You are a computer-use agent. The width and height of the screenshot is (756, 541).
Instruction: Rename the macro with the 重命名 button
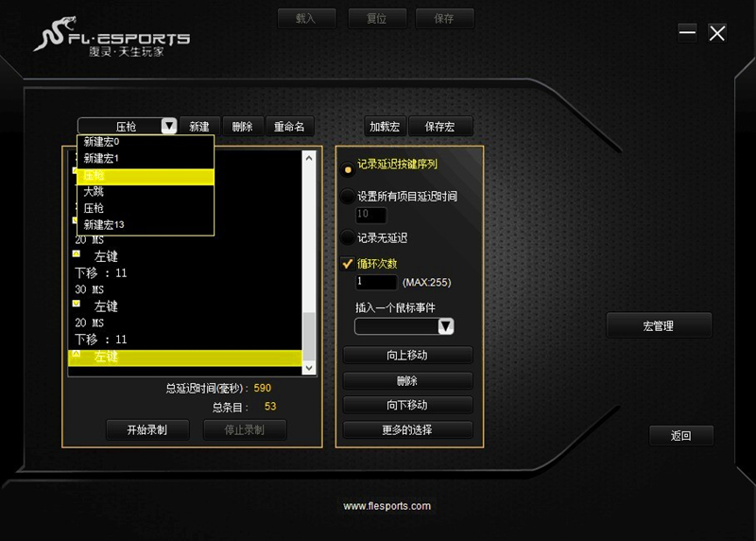tap(290, 127)
